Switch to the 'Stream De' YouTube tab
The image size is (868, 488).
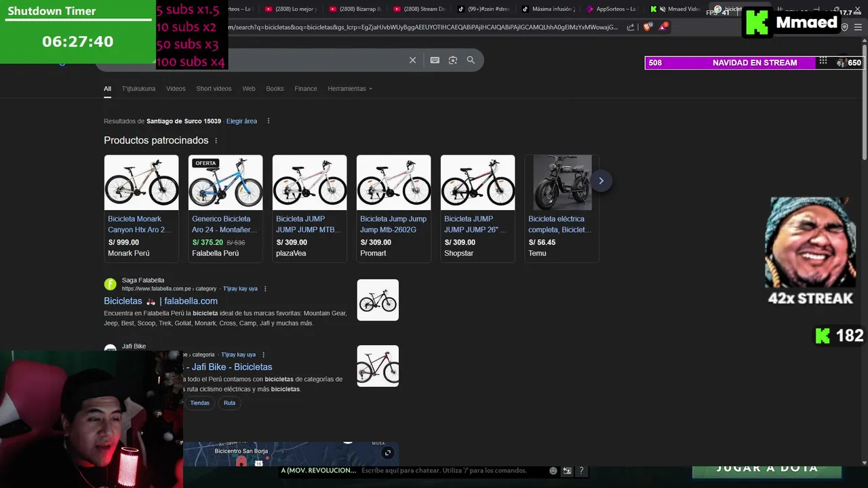pyautogui.click(x=418, y=9)
